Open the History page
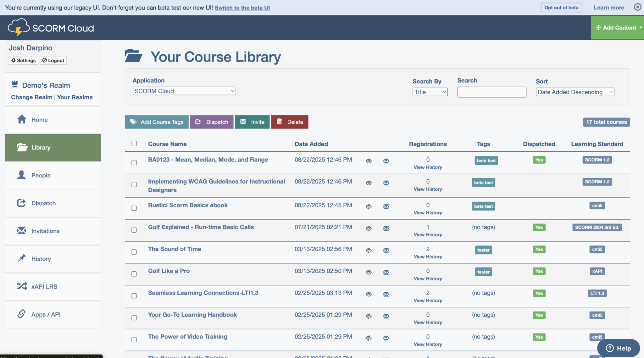The height and width of the screenshot is (358, 644). click(x=41, y=258)
